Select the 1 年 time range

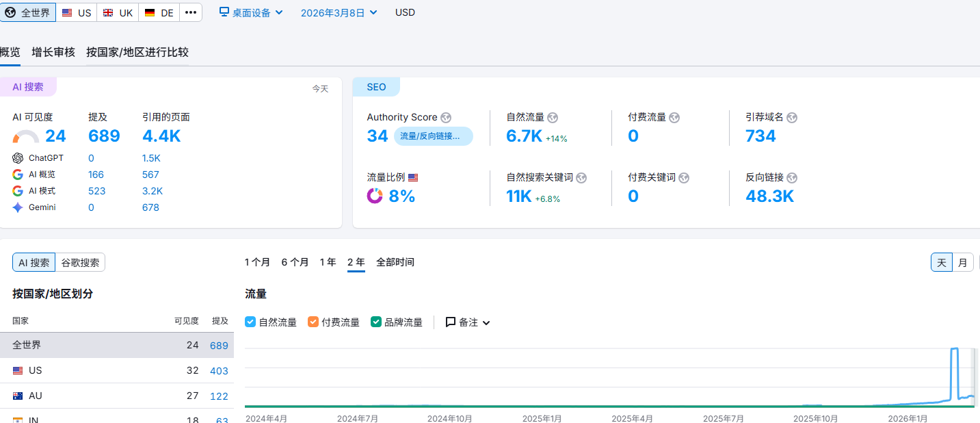click(x=328, y=262)
